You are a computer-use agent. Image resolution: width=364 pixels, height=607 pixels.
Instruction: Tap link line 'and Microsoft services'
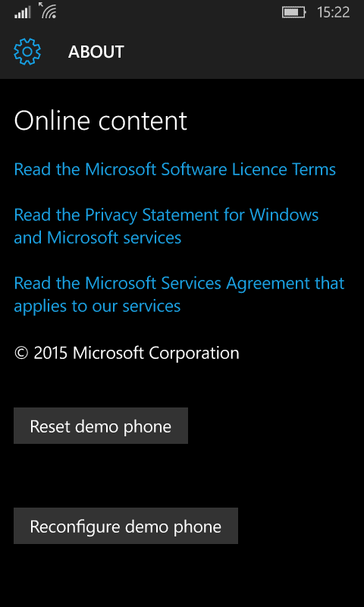(x=98, y=237)
